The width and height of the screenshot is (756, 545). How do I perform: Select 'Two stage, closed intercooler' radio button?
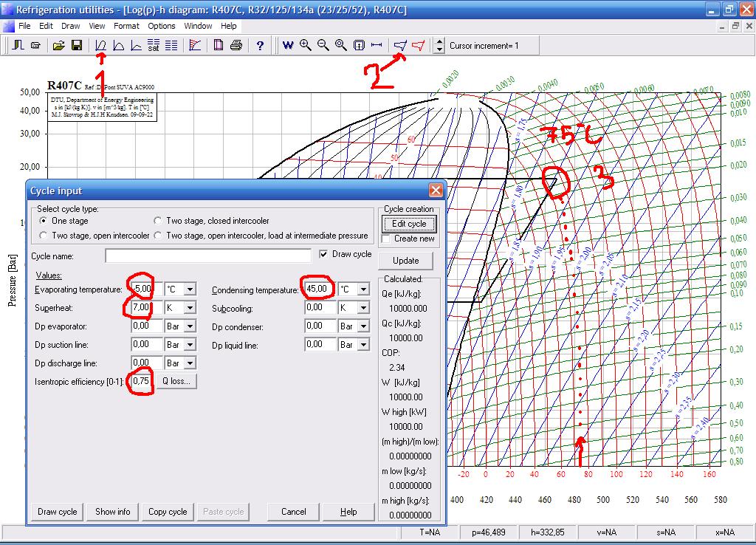tap(158, 221)
